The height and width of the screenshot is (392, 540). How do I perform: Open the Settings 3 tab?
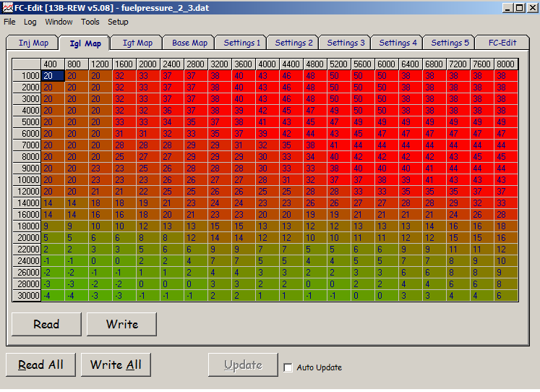[346, 43]
